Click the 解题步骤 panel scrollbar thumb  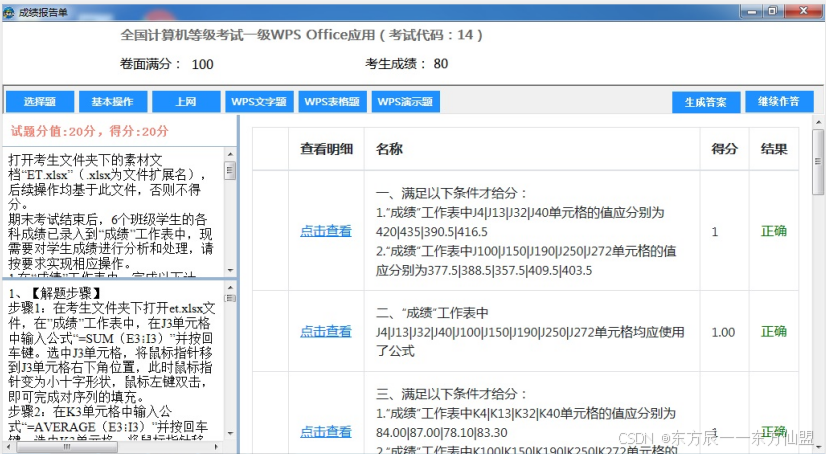coord(230,298)
